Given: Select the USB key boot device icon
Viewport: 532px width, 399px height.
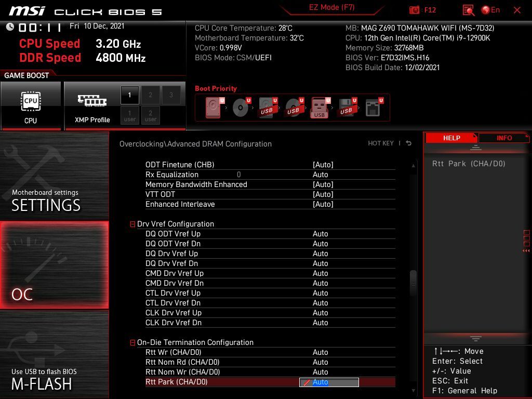Looking at the screenshot, I should [x=320, y=108].
